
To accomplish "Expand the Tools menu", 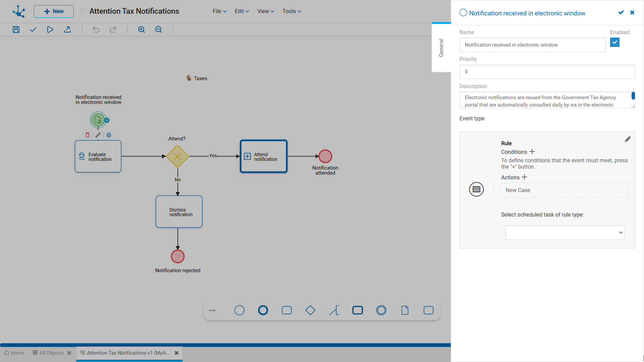I will (291, 11).
